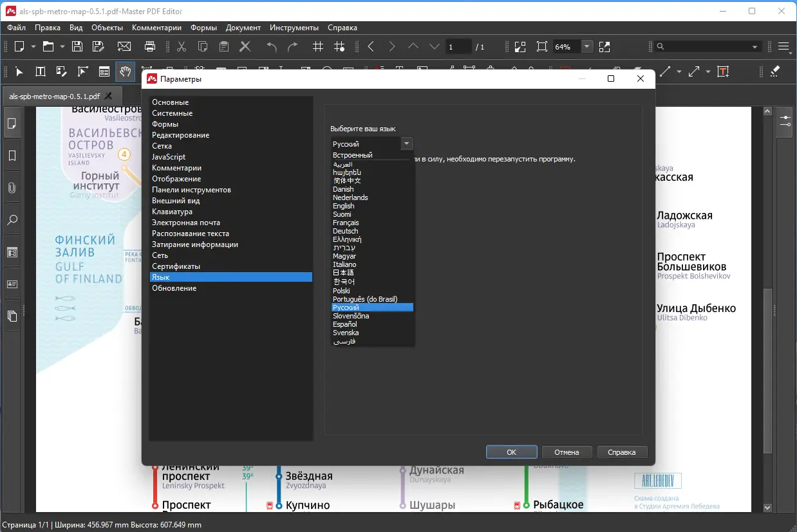This screenshot has width=797, height=532.
Task: Confirm the settings with OK
Action: [512, 452]
